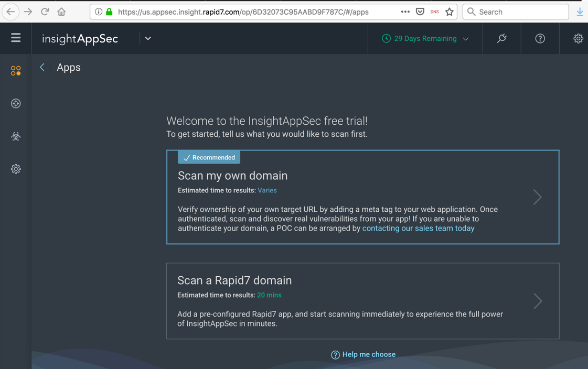588x369 pixels.
Task: Save page to Pocket icon
Action: [x=420, y=12]
